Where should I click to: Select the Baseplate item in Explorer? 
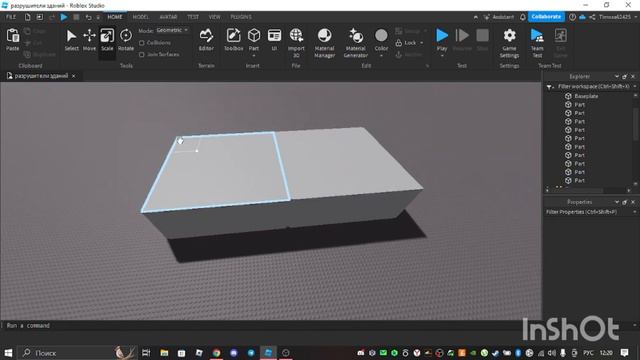click(x=586, y=96)
